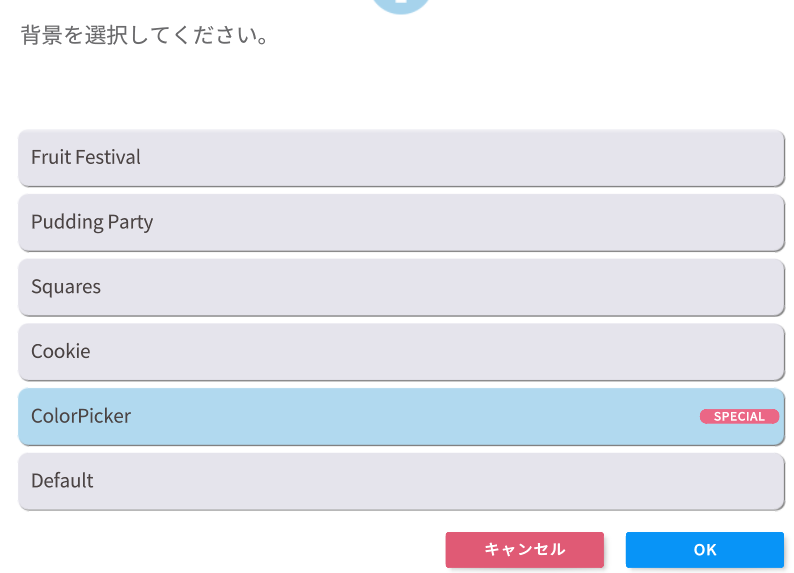Click the blue circular icon at top
The height and width of the screenshot is (573, 794).
(401, 5)
